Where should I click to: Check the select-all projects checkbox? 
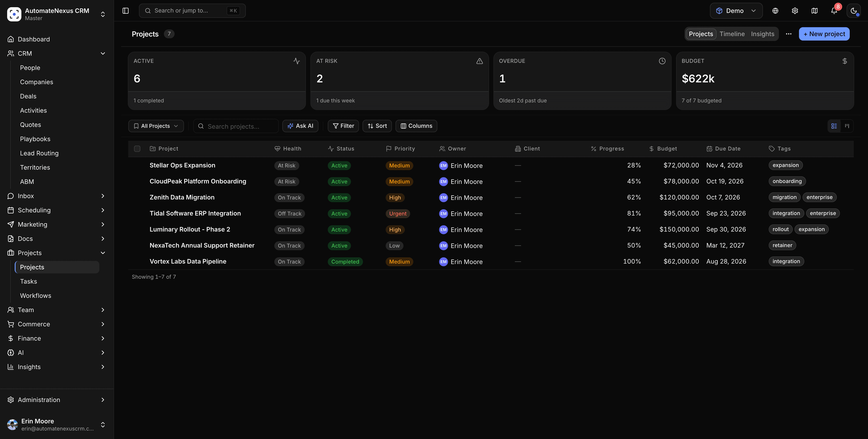click(137, 149)
